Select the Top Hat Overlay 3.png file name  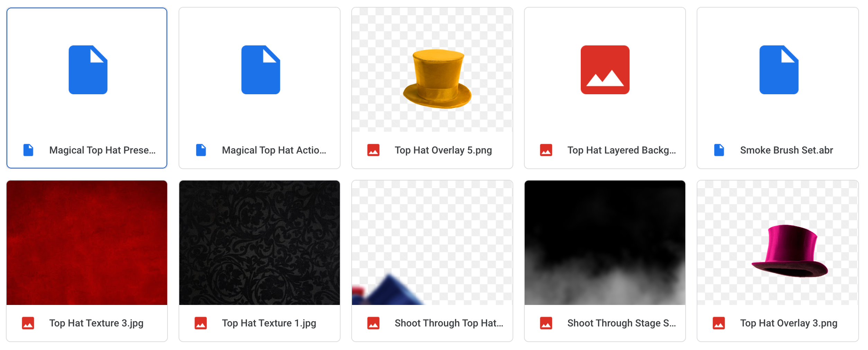click(789, 323)
